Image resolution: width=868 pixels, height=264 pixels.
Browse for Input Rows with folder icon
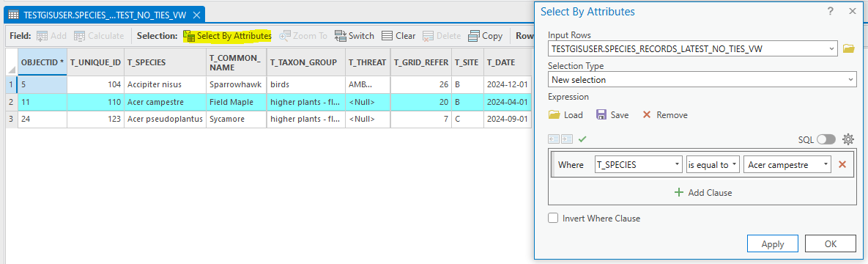coord(849,49)
